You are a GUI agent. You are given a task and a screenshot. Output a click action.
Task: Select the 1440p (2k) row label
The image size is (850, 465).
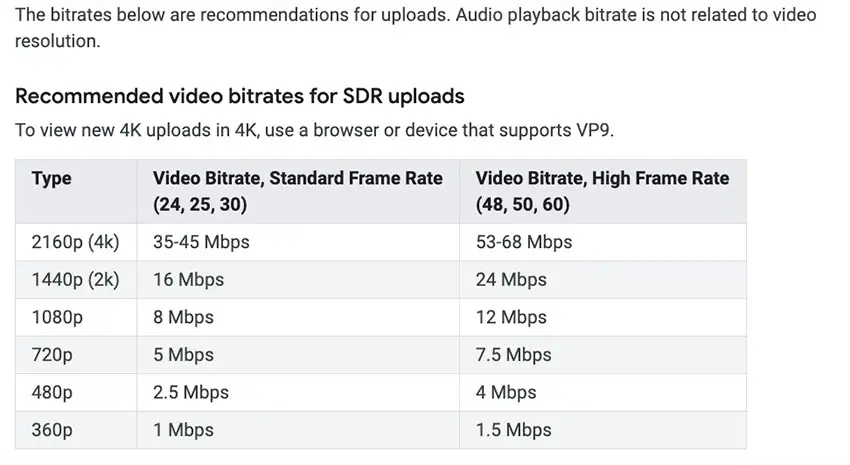pyautogui.click(x=75, y=280)
